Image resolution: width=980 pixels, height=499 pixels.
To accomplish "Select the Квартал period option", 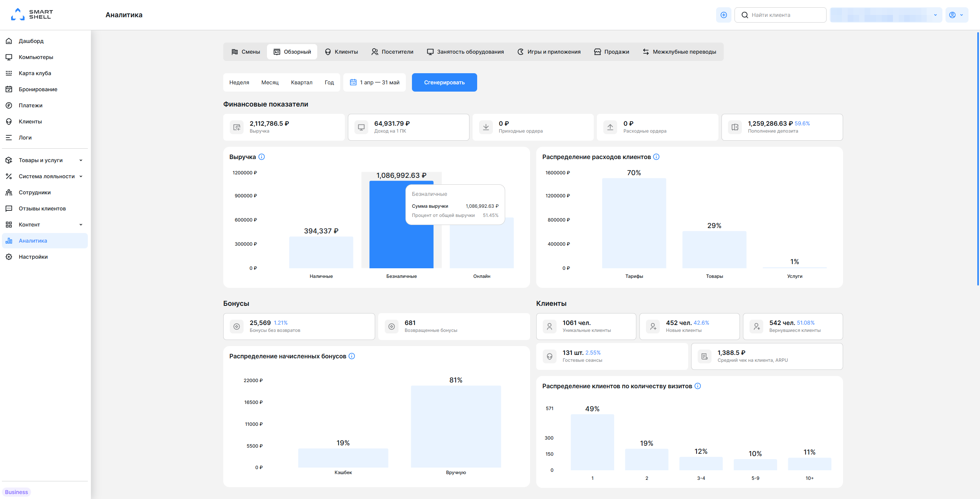I will coord(301,82).
